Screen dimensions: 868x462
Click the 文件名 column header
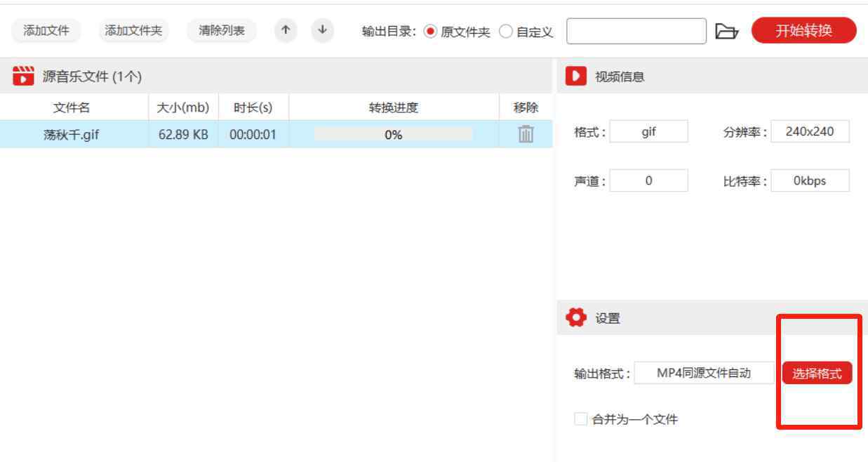[72, 107]
